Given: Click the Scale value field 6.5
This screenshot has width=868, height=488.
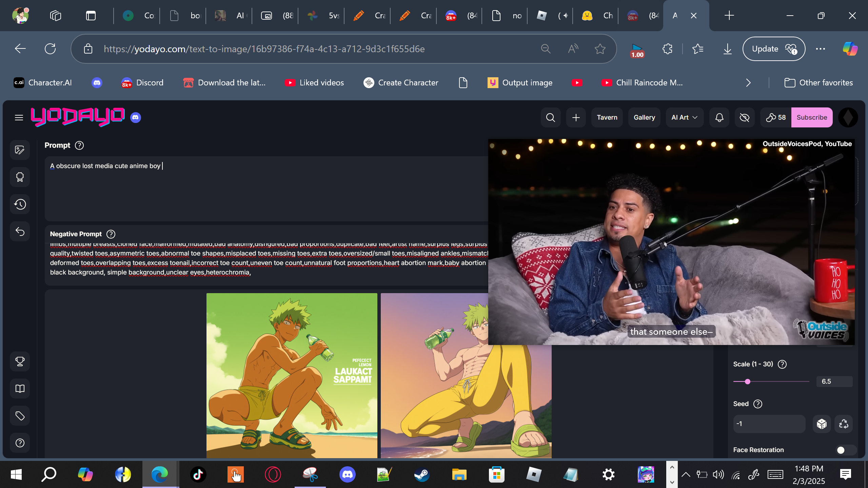Looking at the screenshot, I should pyautogui.click(x=834, y=382).
